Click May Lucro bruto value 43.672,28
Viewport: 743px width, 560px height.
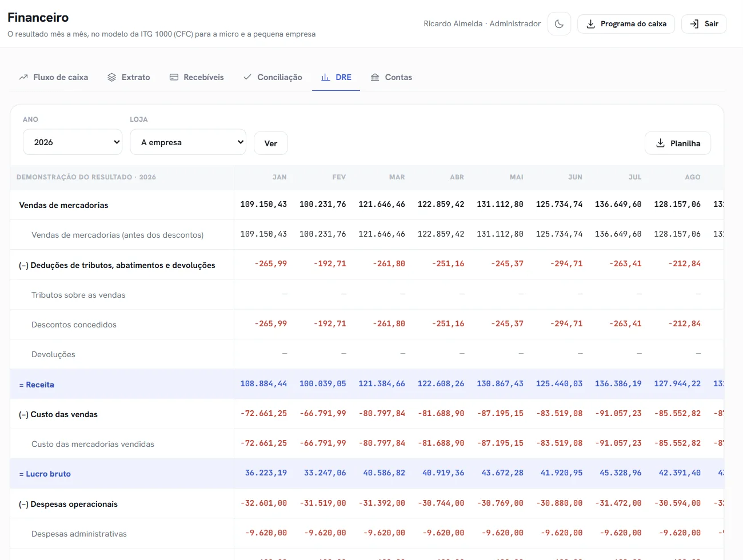502,473
